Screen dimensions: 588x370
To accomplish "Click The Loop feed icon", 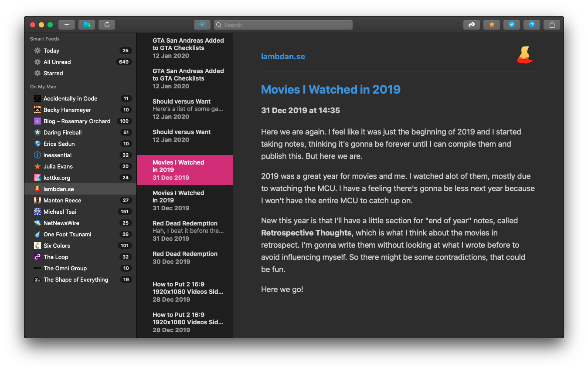I will [37, 257].
